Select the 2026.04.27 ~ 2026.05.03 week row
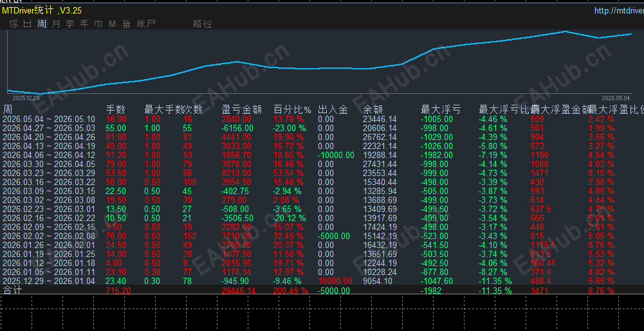Viewport: 644px width, 331px height. [322, 129]
